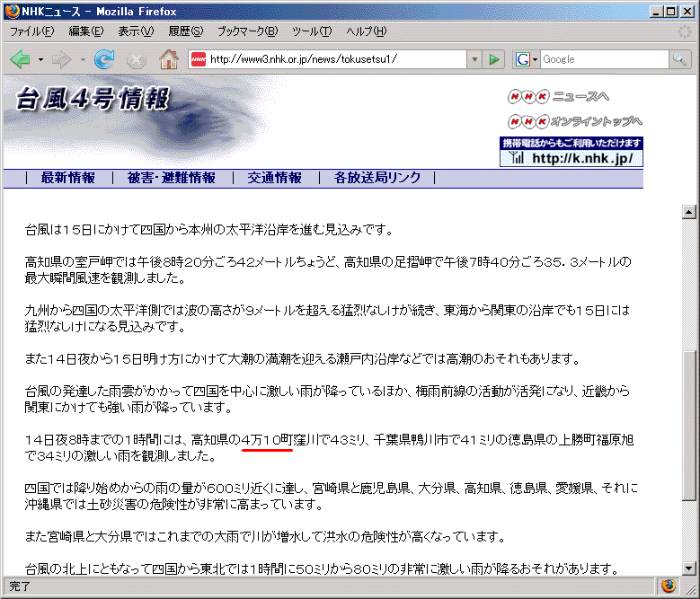Click the paragraph starting 台風の北上にともなって
700x599 pixels.
322,569
